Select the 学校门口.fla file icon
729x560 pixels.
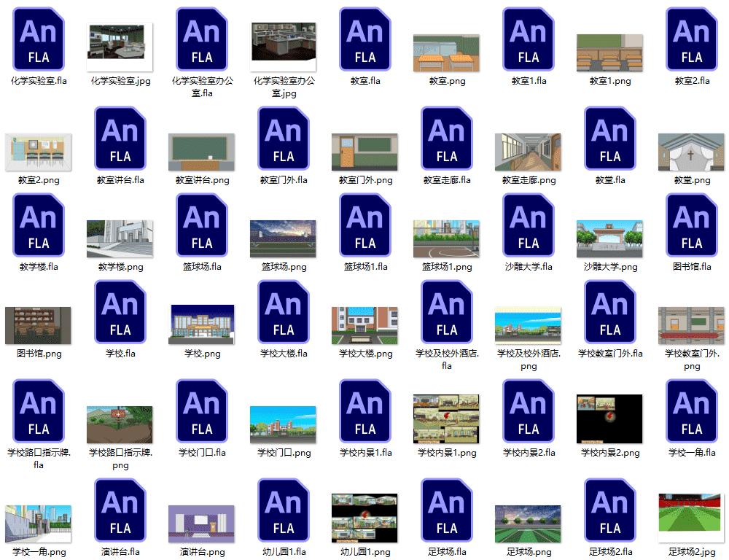coord(202,411)
